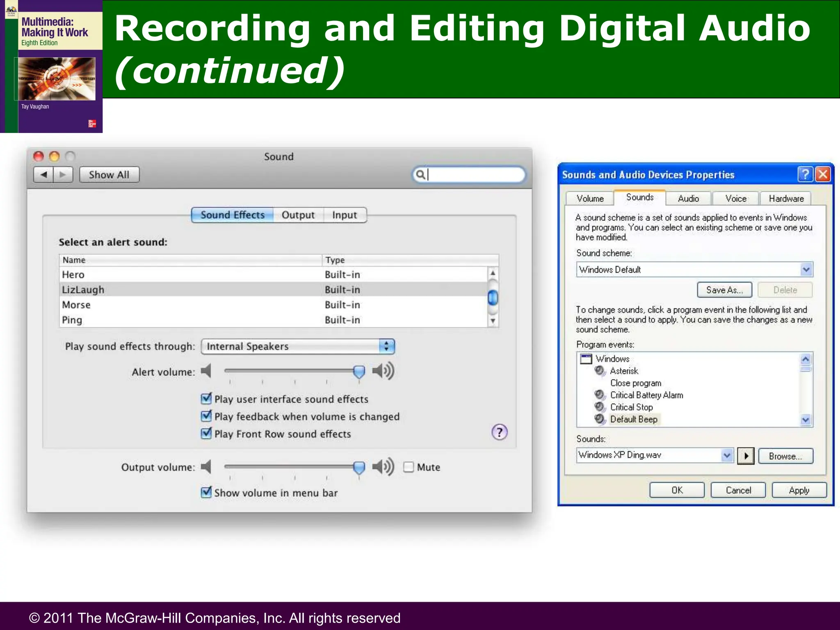Select the Hero alert sound
Viewport: 840px width, 630px height.
click(273, 274)
